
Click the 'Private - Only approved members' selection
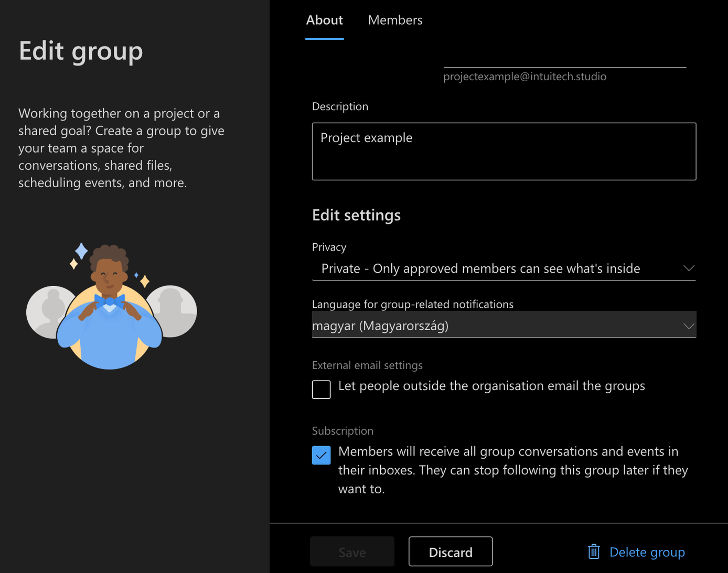480,268
